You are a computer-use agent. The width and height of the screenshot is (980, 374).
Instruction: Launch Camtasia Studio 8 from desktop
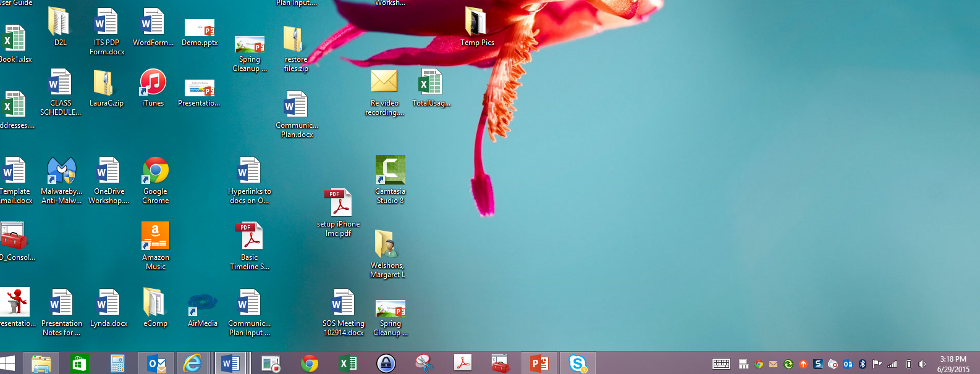tap(391, 170)
